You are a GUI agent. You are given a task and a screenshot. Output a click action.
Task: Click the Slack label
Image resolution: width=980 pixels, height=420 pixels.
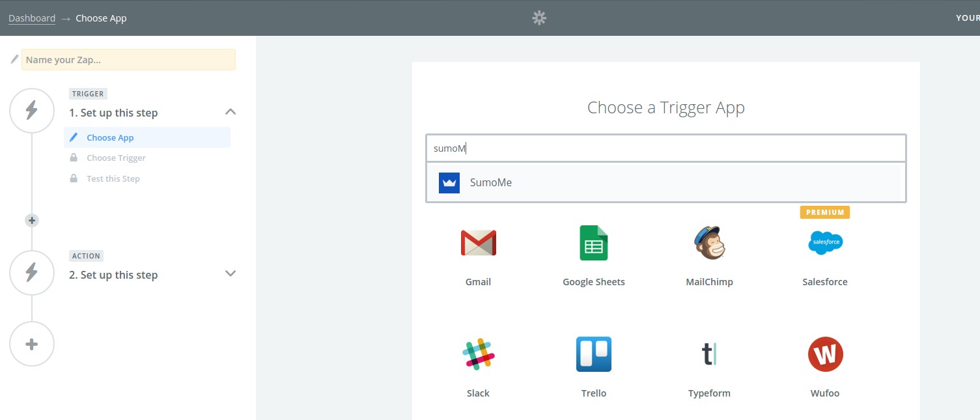(x=478, y=393)
